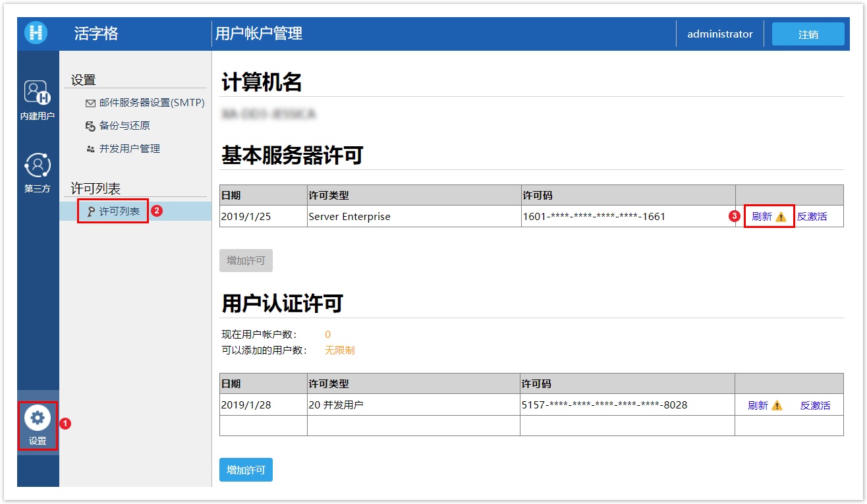The image size is (867, 504).
Task: Click warning icon in Server Enterprise row
Action: click(781, 217)
